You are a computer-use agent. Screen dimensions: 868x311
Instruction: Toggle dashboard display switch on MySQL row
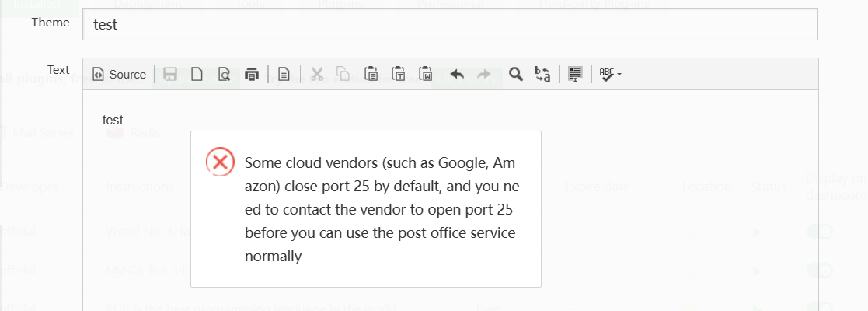click(819, 271)
